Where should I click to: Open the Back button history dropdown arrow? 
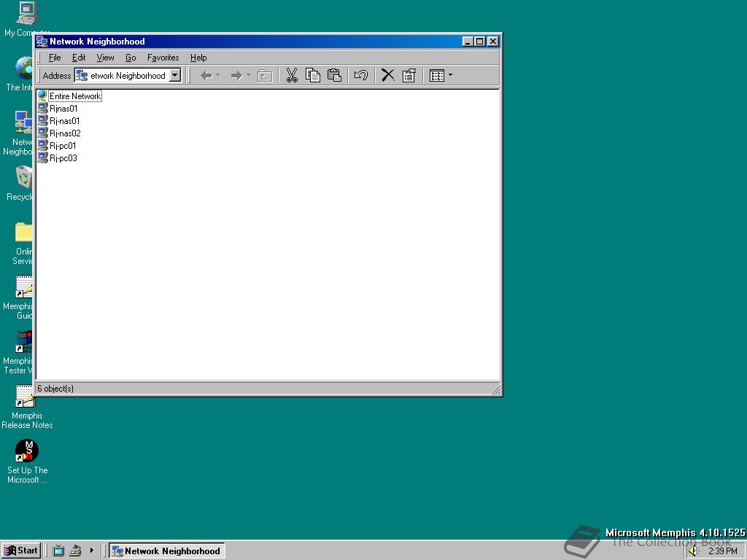click(218, 75)
